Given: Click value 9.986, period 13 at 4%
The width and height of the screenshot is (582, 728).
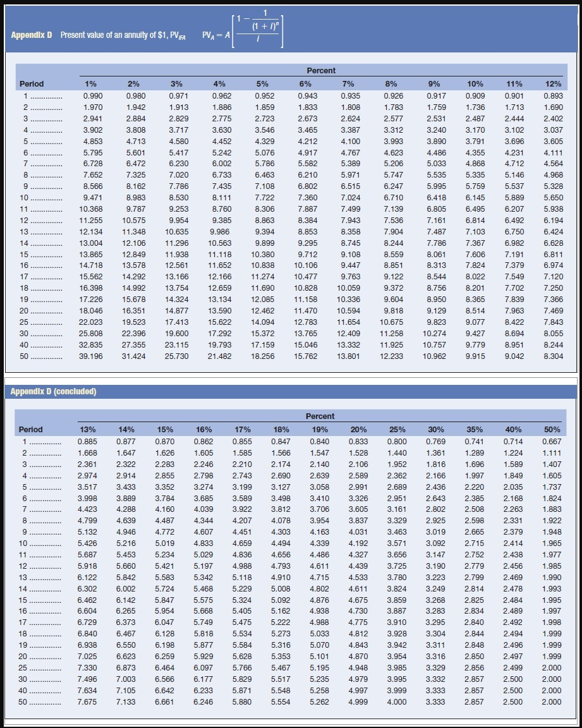Looking at the screenshot, I should click(x=219, y=232).
